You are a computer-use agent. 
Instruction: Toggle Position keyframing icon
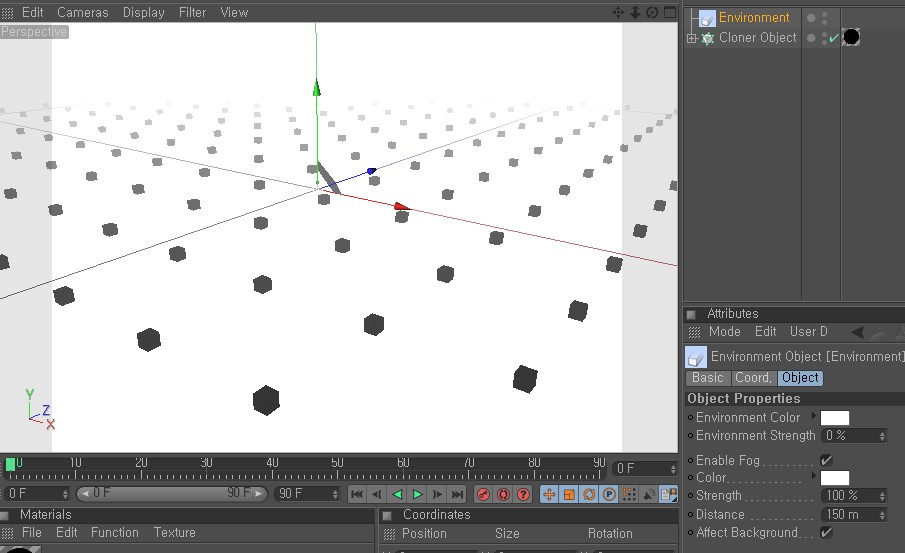tap(549, 494)
